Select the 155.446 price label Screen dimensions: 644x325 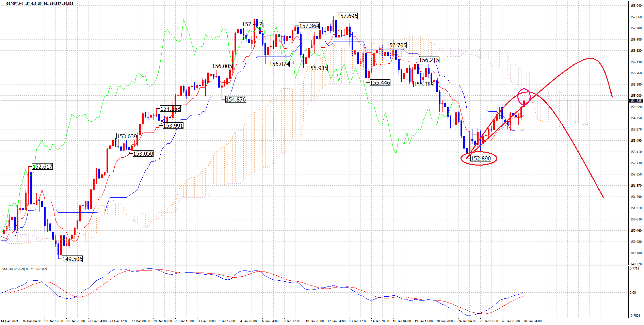[380, 83]
